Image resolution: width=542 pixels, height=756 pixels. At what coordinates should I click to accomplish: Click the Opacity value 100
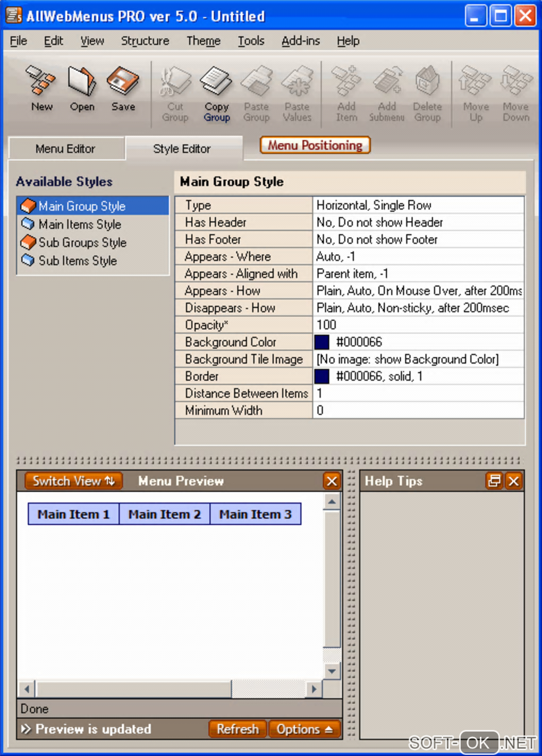[x=418, y=325]
